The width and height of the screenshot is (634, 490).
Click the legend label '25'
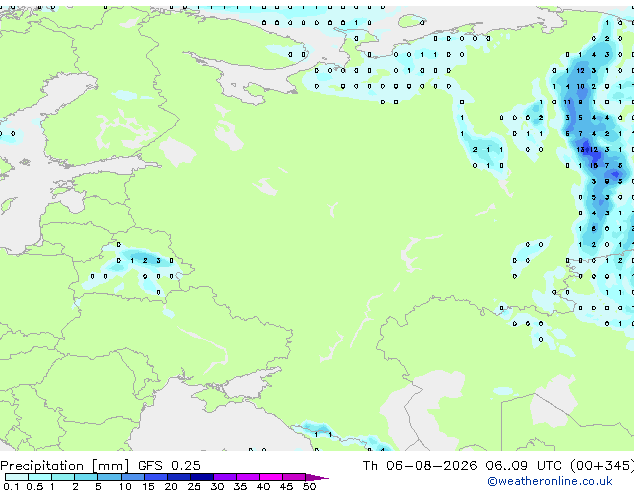(x=194, y=486)
